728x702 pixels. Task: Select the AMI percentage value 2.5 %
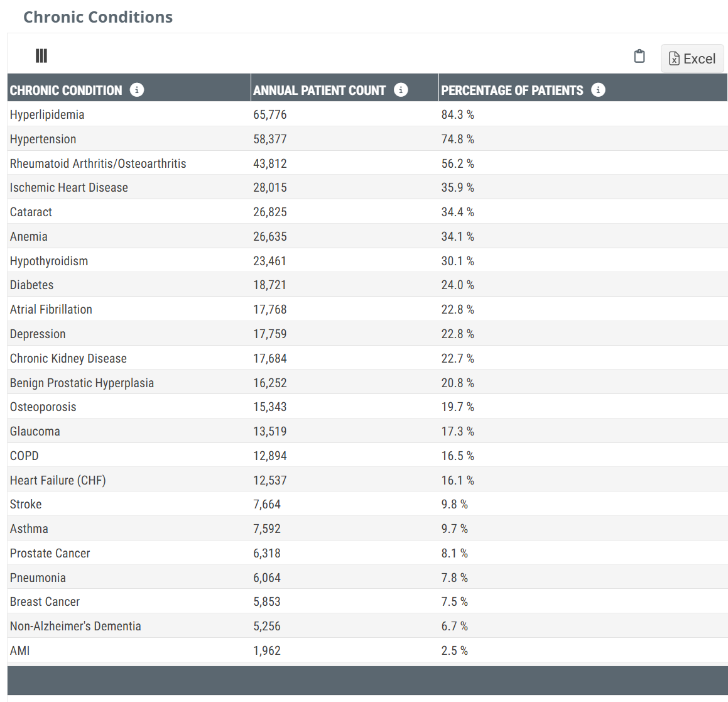click(x=454, y=650)
